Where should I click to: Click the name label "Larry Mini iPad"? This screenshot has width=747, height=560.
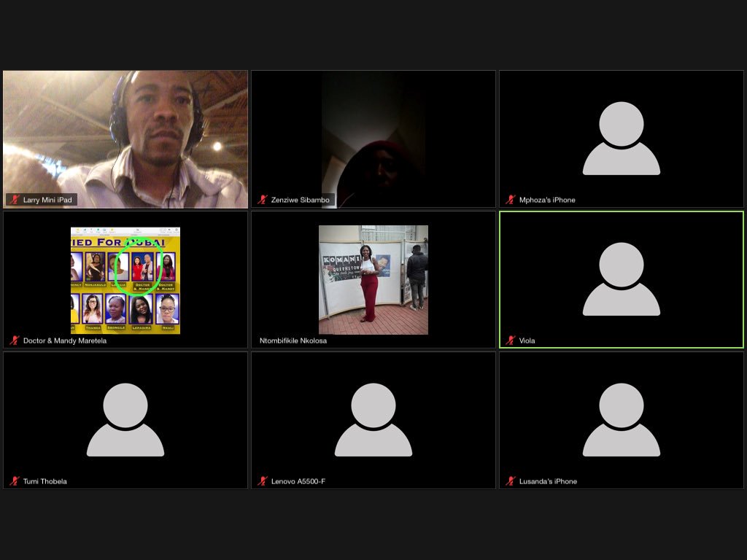point(47,200)
